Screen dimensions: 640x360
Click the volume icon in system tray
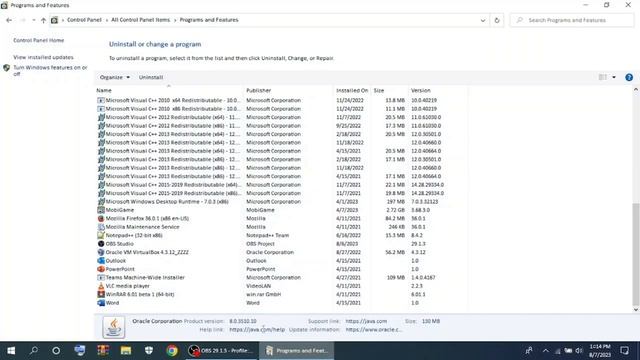coord(579,350)
